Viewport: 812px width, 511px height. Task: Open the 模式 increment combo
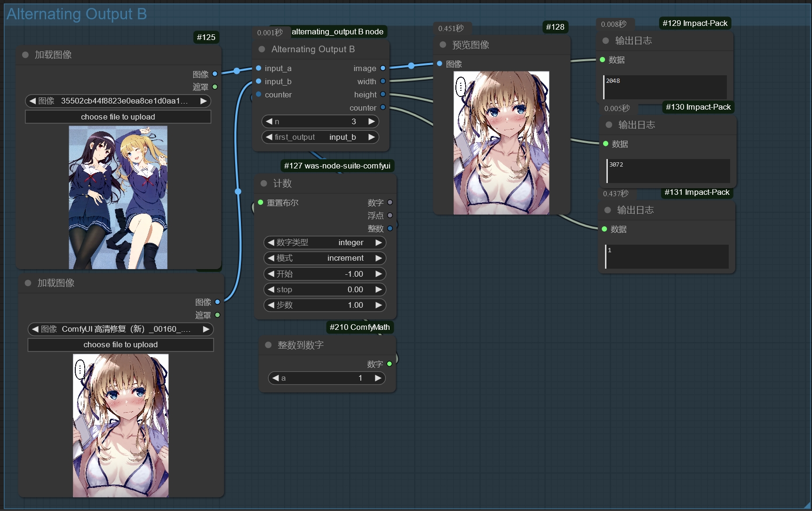tap(325, 258)
